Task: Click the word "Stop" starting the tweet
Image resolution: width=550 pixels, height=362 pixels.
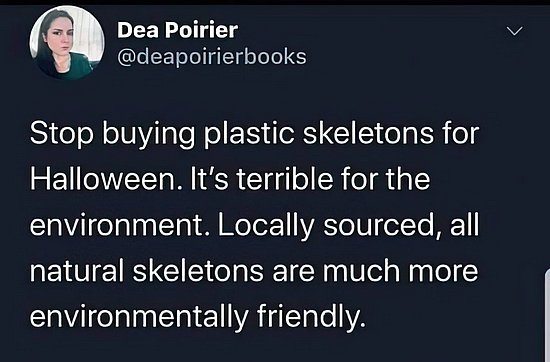Action: pyautogui.click(x=62, y=134)
